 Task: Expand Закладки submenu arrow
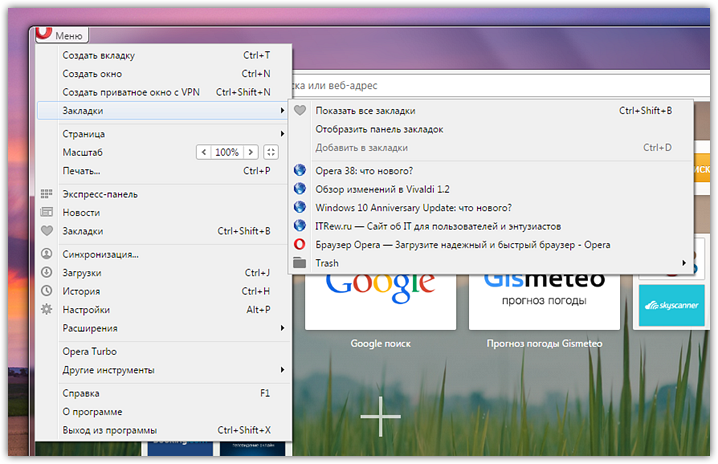pos(282,110)
